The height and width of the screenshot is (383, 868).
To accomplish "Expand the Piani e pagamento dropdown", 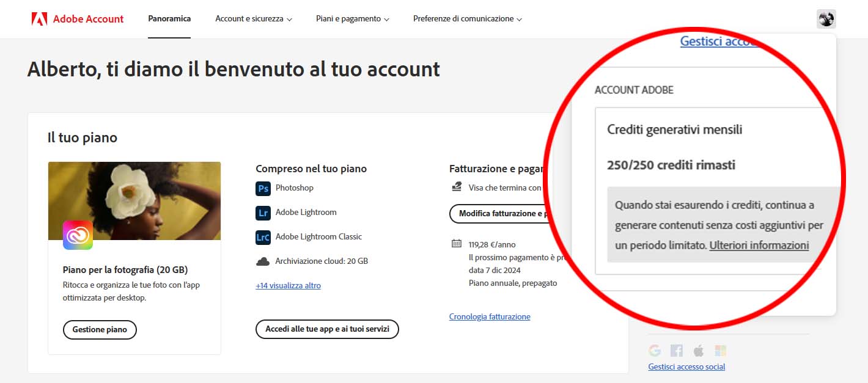I will 352,19.
